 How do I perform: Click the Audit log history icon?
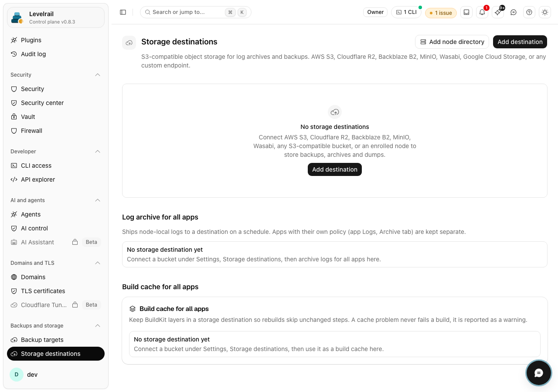click(x=14, y=54)
